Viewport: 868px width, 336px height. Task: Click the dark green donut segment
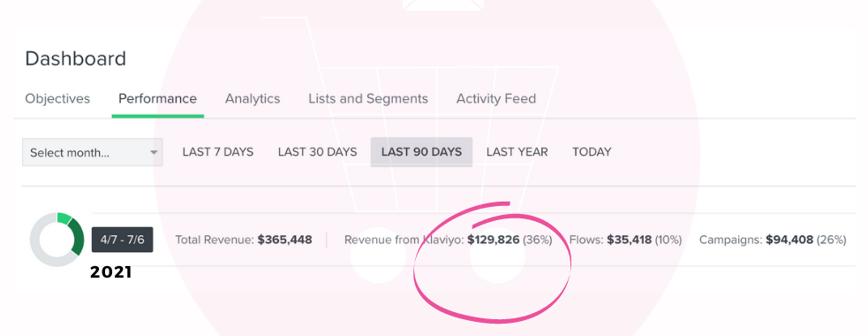click(76, 237)
